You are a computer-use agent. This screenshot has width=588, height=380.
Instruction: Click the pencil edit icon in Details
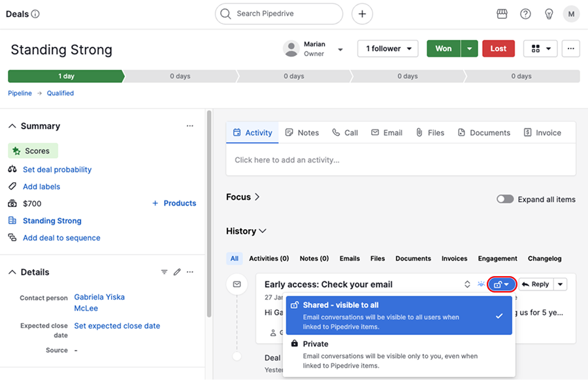pyautogui.click(x=177, y=272)
